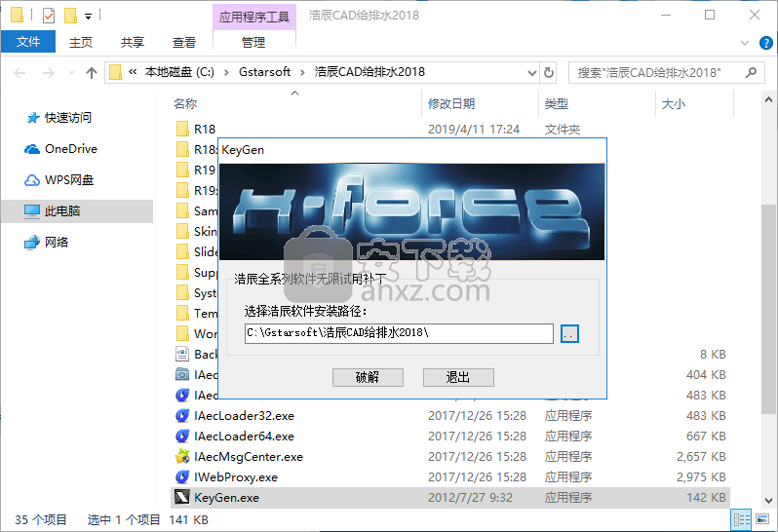Open the 文件 ribbon tab
The height and width of the screenshot is (532, 778).
point(27,42)
